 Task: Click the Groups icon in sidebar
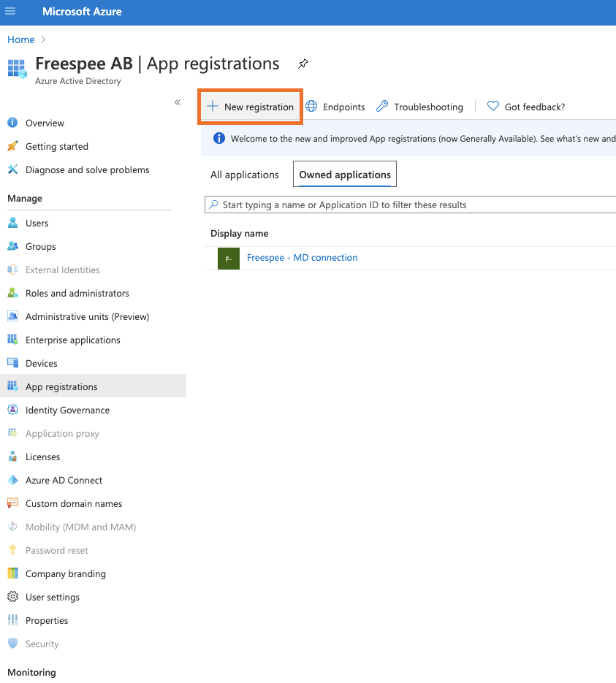[12, 247]
